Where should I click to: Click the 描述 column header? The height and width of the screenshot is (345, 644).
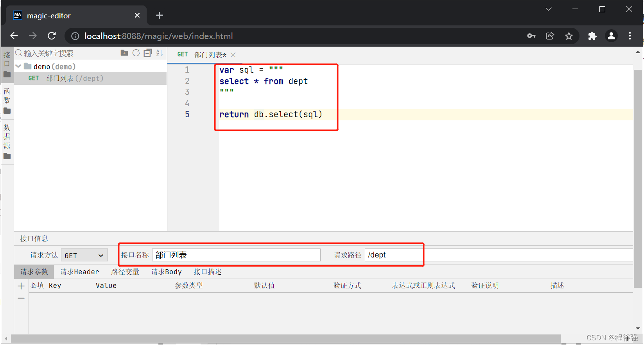[557, 286]
